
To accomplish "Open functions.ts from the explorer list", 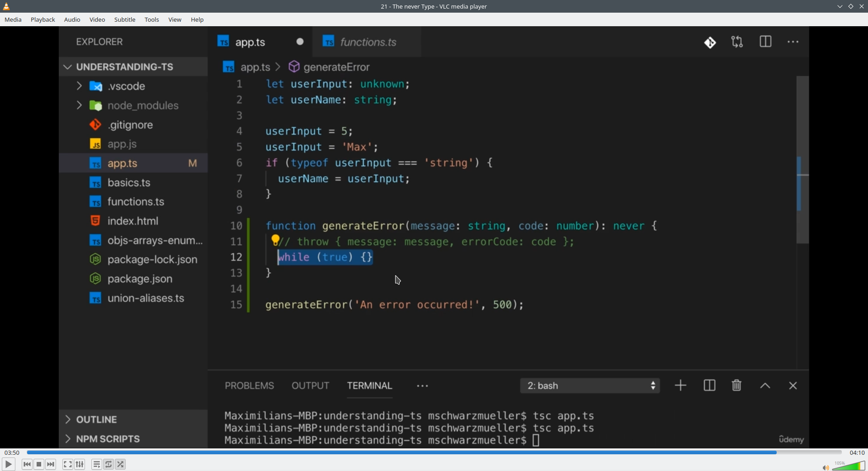I will click(133, 202).
